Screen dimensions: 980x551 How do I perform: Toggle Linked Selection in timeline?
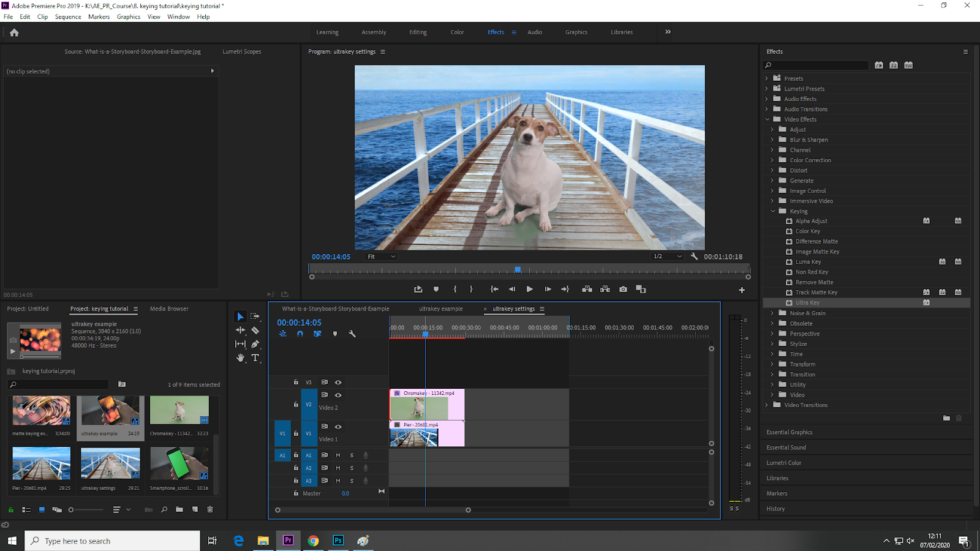317,334
